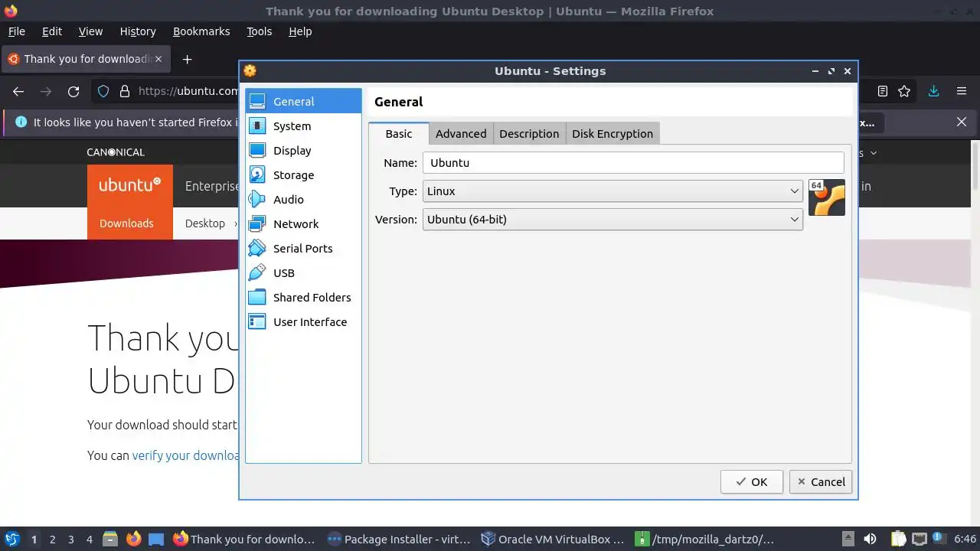Viewport: 980px width, 551px height.
Task: Switch to workspace 3 in taskbar
Action: pos(71,539)
